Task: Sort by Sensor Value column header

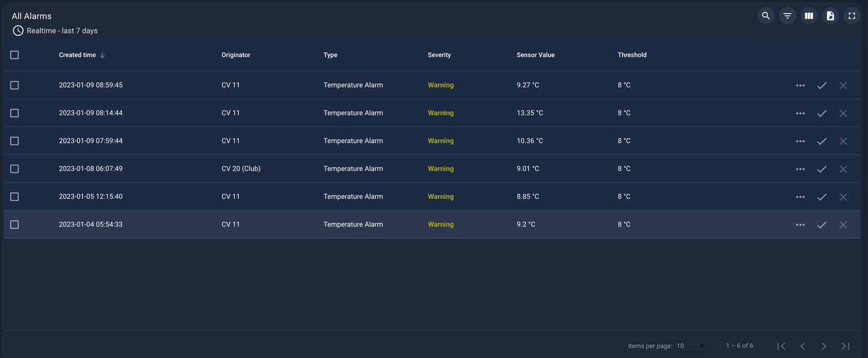Action: click(x=535, y=55)
